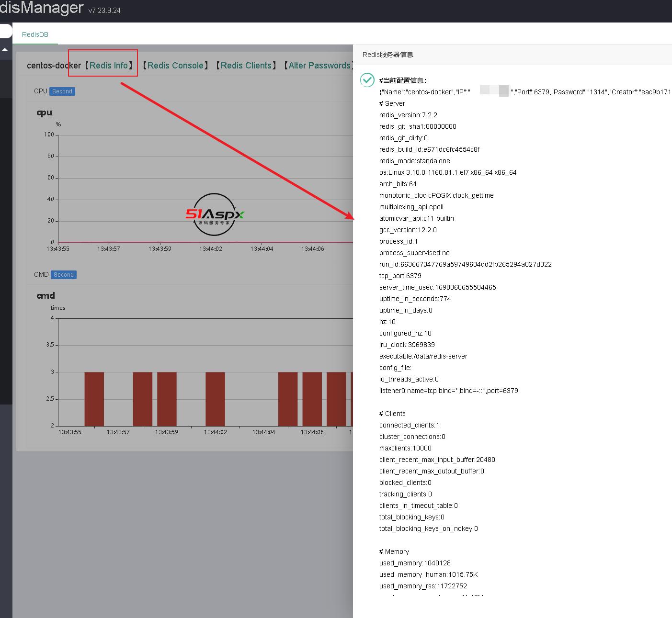Select the gcc_version:12.2.0 line
This screenshot has width=672, height=618.
(x=408, y=230)
